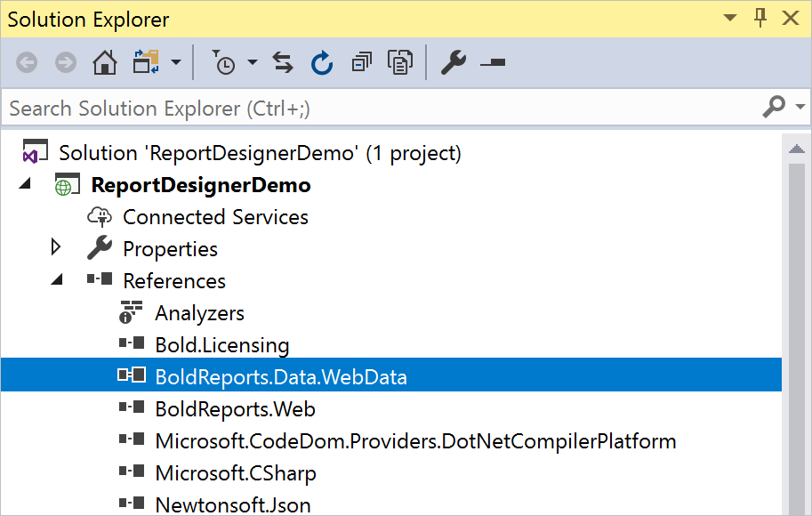Select the Analyzers item
This screenshot has height=516, width=812.
(200, 313)
